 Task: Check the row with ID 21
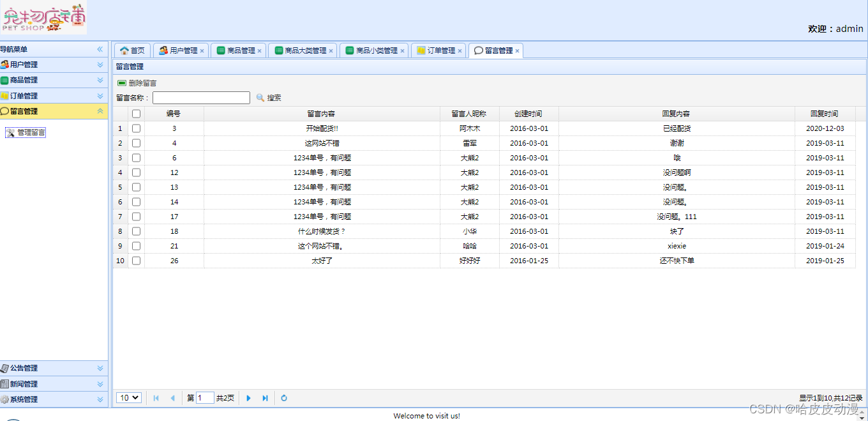tap(136, 246)
